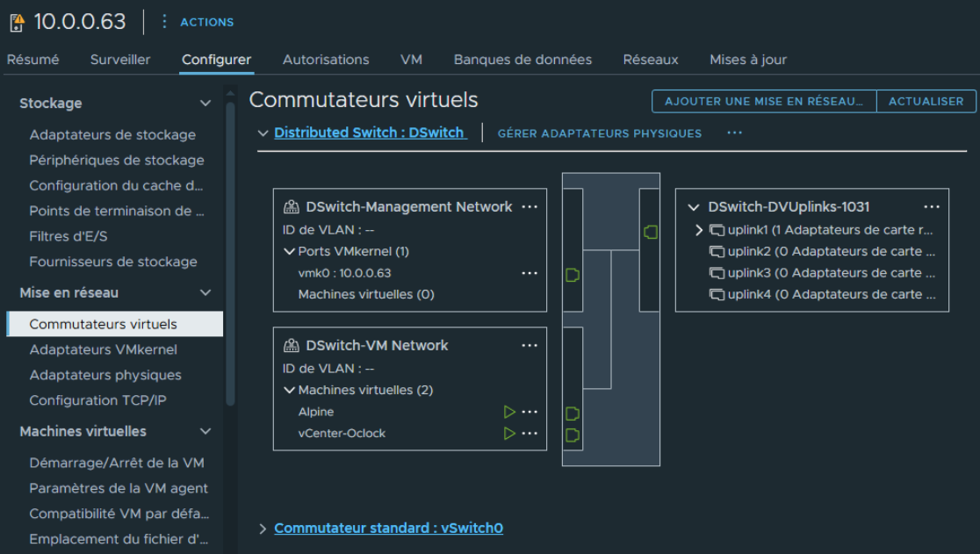
Task: Click the Ajouter une mise en réseau button
Action: click(x=763, y=101)
